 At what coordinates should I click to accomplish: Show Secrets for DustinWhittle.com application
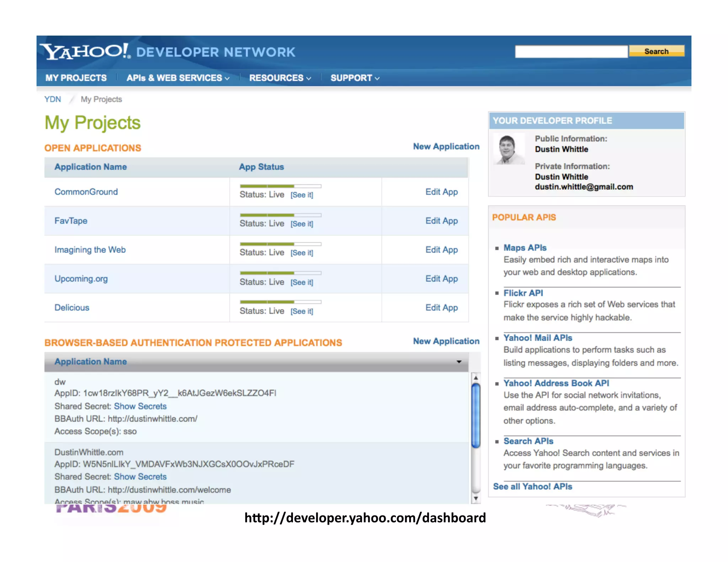click(140, 477)
